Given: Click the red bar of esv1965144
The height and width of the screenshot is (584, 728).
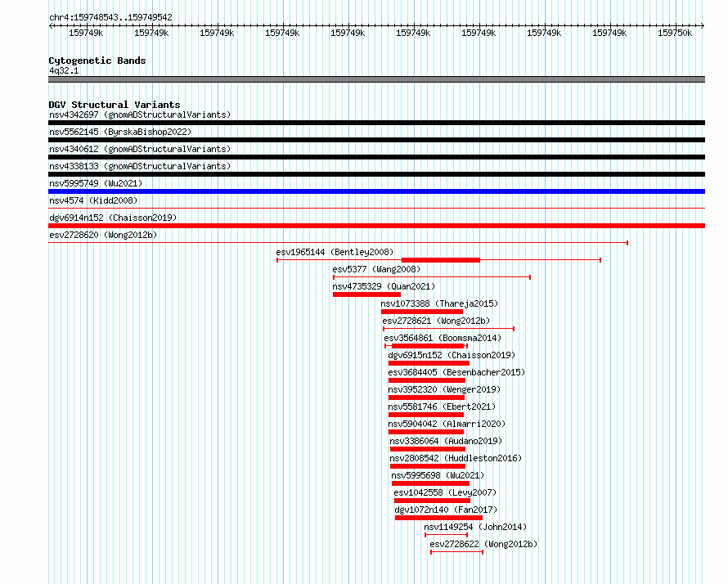Looking at the screenshot, I should (441, 260).
